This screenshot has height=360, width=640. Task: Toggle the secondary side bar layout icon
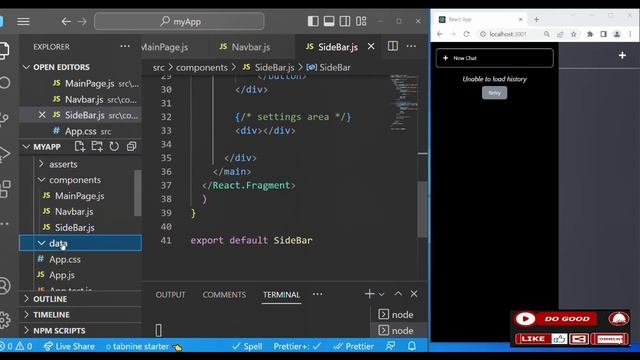pyautogui.click(x=345, y=21)
